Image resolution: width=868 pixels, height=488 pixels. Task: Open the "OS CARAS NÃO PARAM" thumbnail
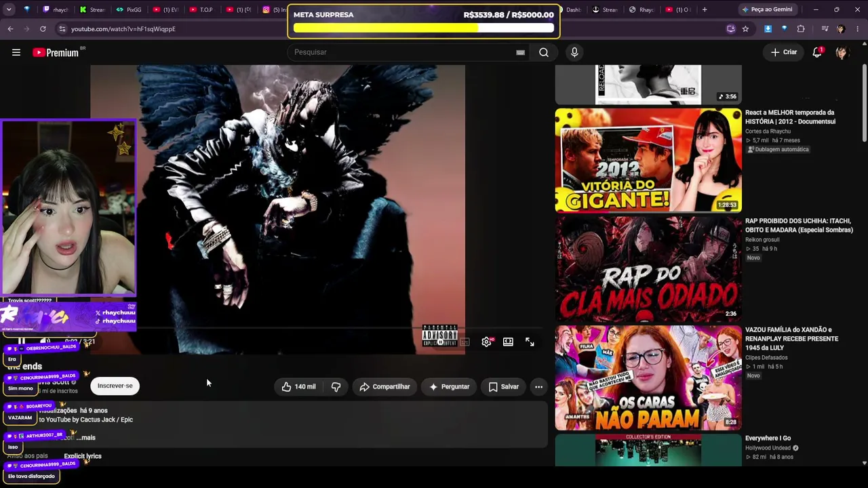click(x=648, y=378)
